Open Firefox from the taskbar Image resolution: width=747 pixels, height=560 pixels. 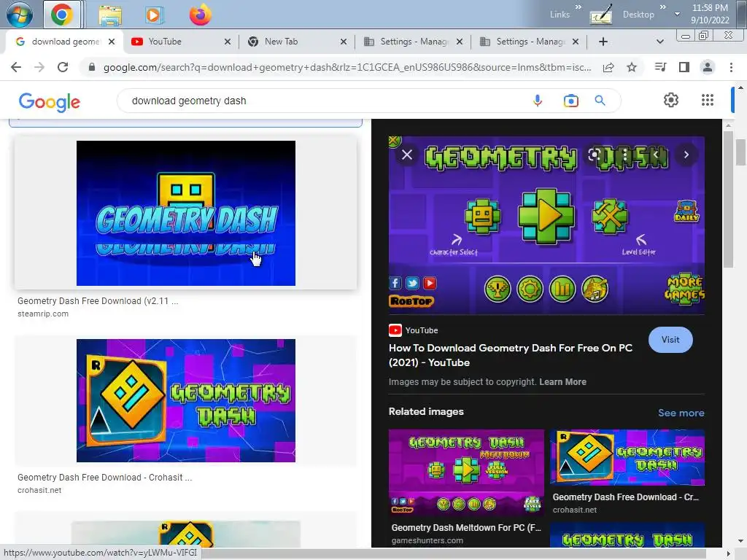[200, 15]
